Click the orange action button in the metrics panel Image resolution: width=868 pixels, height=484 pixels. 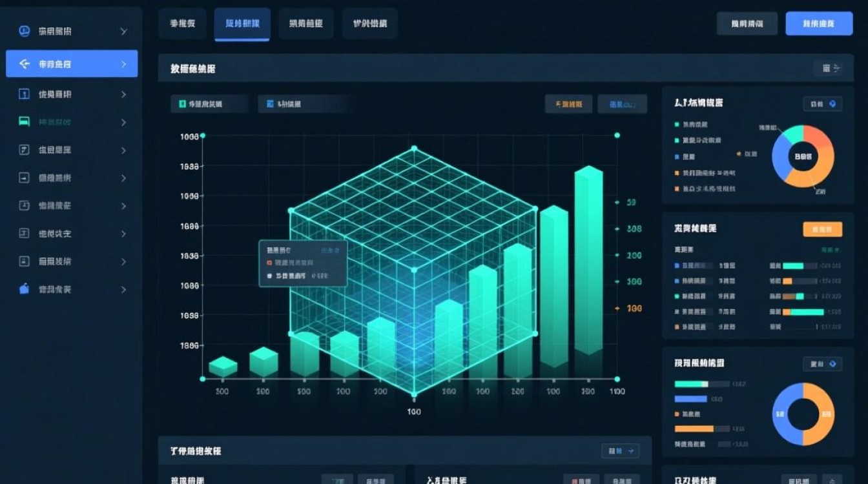[822, 229]
